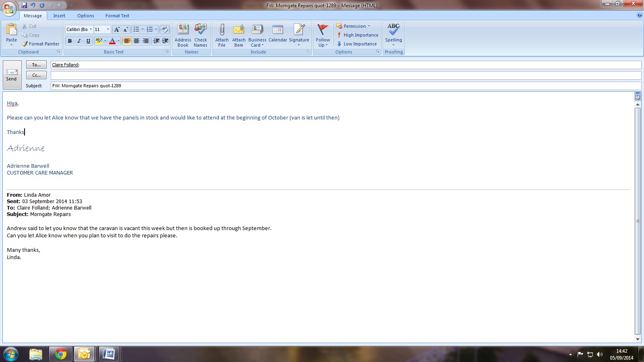The image size is (644, 362).
Task: Insert a Calendar into the message
Action: [278, 33]
